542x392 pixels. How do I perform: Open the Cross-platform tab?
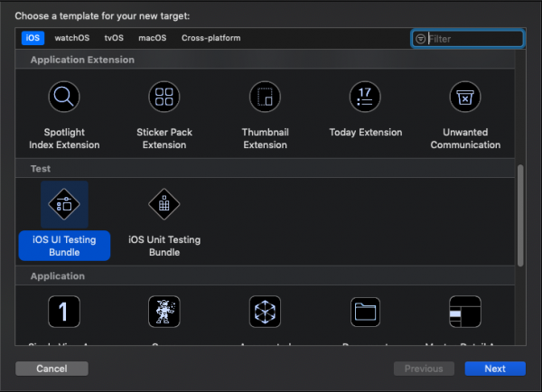coord(209,39)
